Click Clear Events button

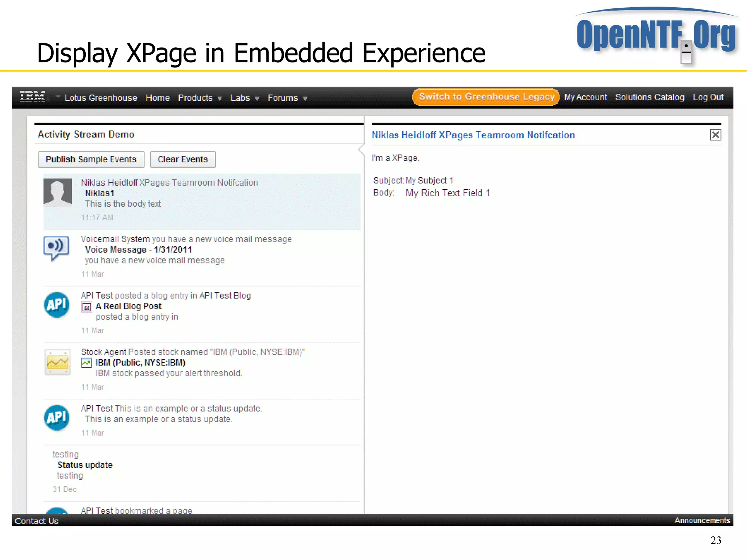(183, 159)
